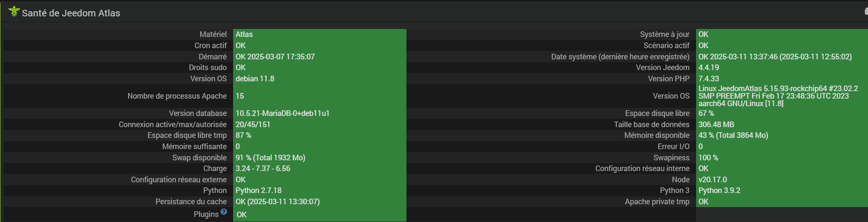Click the "Mémoire disponible" value 43 %
This screenshot has height=222, width=868.
click(x=733, y=135)
